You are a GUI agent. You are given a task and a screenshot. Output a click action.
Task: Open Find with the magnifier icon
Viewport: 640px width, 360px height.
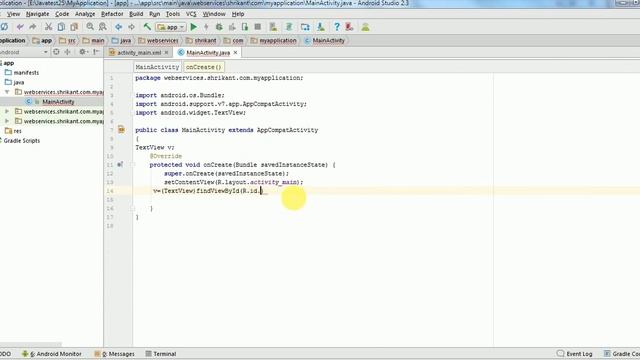pos(90,27)
